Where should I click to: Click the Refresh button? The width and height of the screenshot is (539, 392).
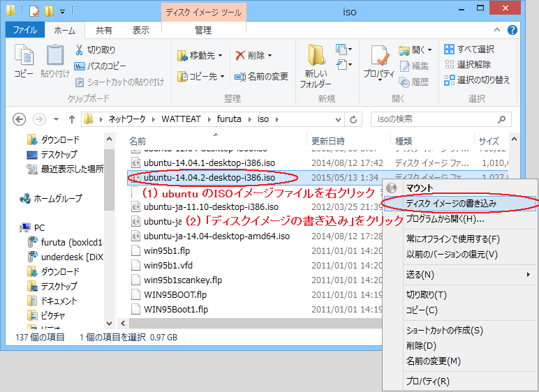353,119
